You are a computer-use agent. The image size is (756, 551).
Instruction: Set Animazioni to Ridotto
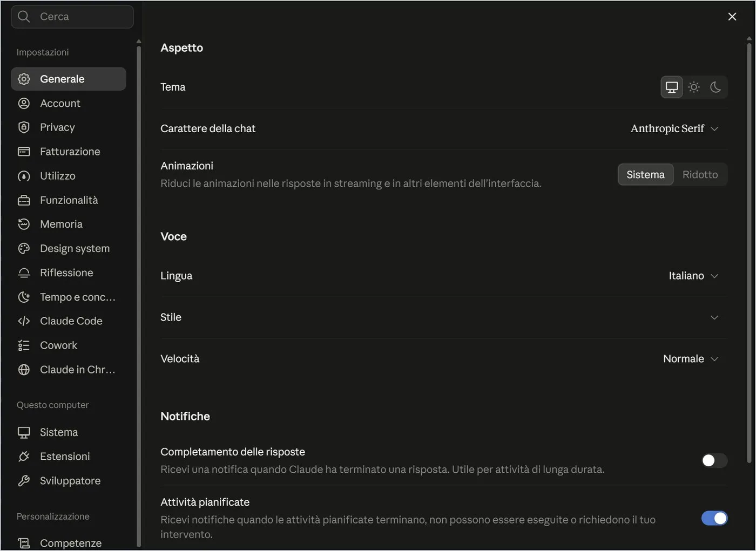[x=700, y=175]
